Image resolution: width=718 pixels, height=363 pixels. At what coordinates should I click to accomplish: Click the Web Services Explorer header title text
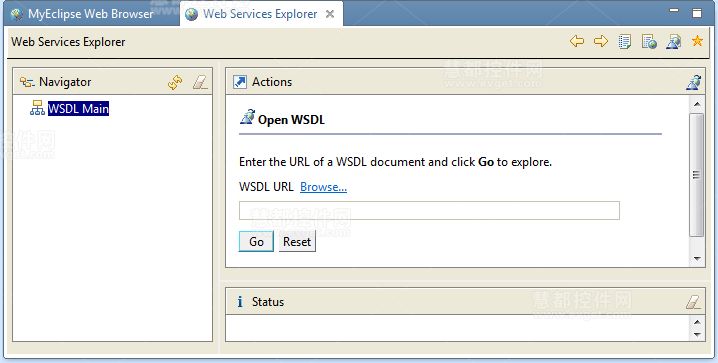[68, 42]
